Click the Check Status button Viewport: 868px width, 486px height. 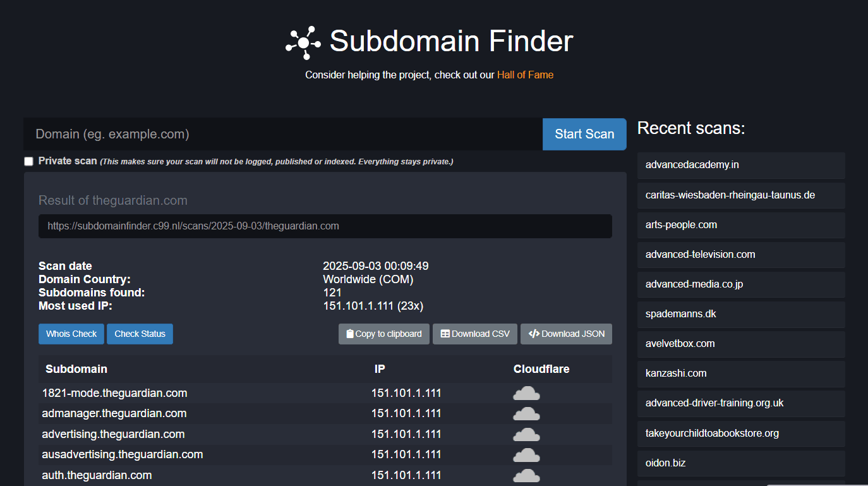(140, 334)
